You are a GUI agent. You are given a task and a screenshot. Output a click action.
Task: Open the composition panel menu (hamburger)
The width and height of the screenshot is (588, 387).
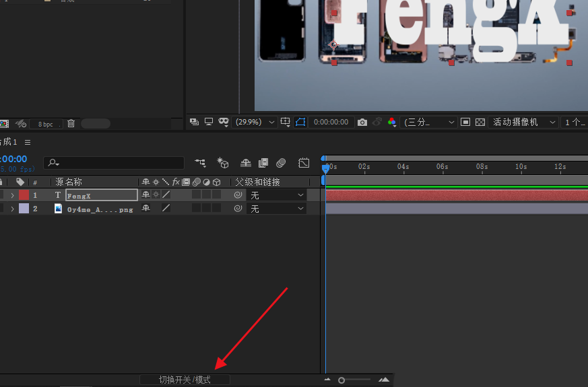pos(28,142)
